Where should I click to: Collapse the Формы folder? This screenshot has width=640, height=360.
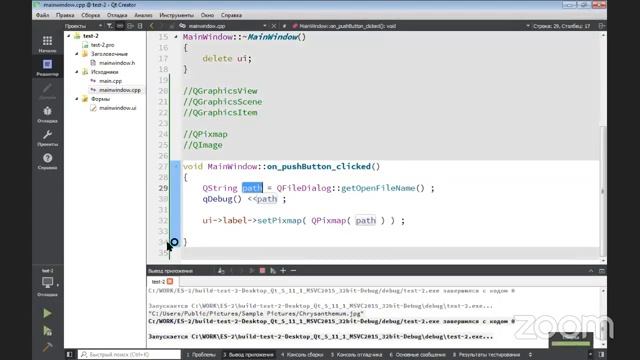click(x=77, y=99)
